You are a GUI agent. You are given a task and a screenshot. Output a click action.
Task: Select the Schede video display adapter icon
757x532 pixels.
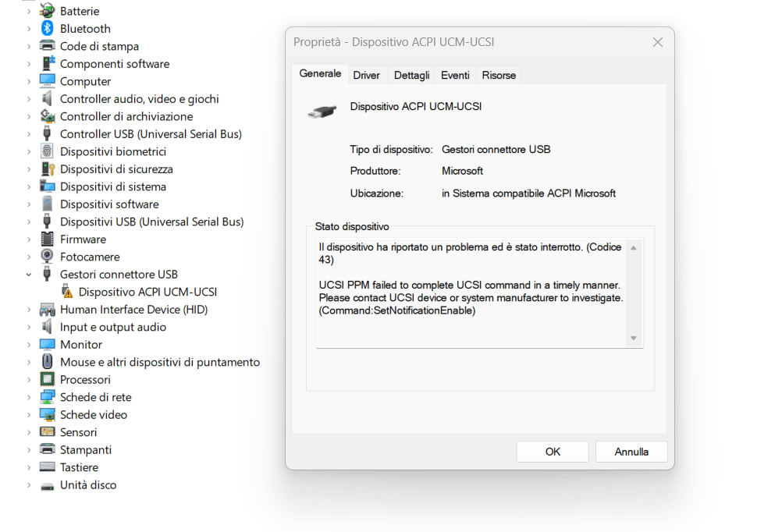[45, 414]
